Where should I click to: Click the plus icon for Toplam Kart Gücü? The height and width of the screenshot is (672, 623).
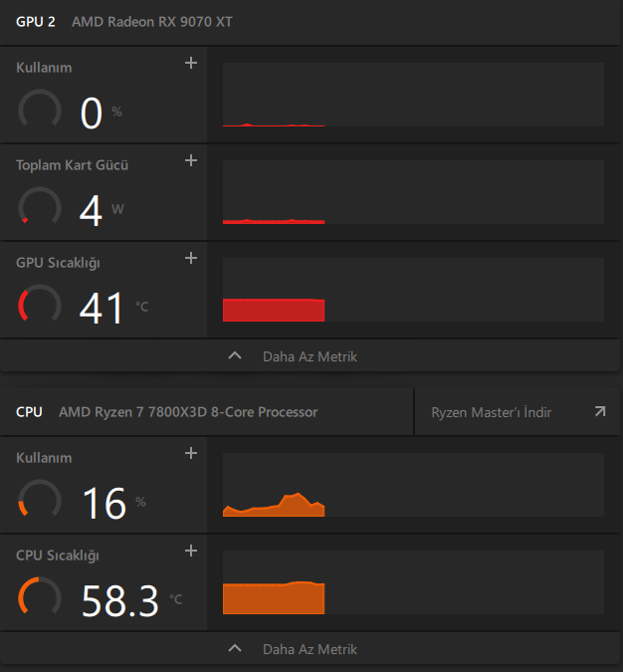[x=191, y=160]
